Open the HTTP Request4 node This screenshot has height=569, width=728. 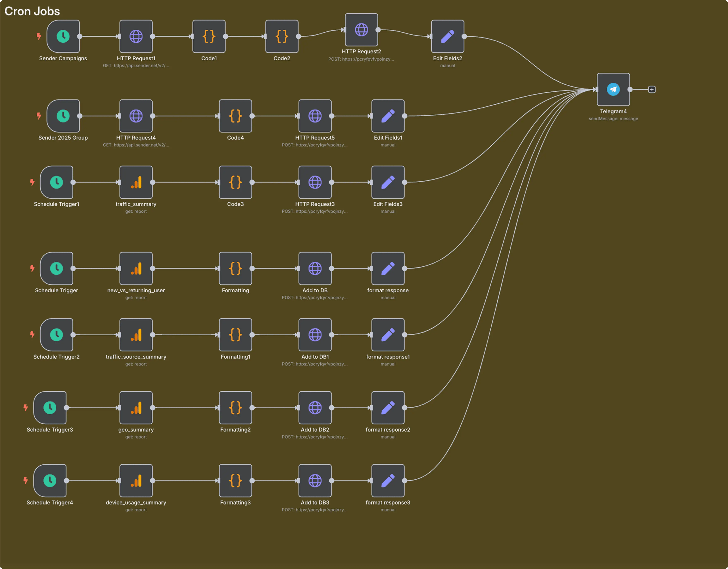(x=136, y=116)
